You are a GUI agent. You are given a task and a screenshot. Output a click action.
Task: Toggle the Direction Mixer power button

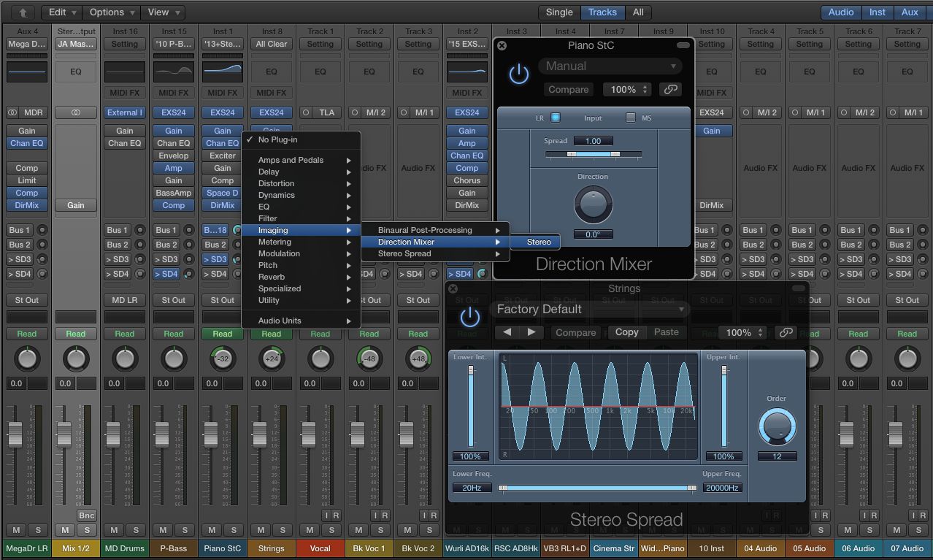coord(519,74)
